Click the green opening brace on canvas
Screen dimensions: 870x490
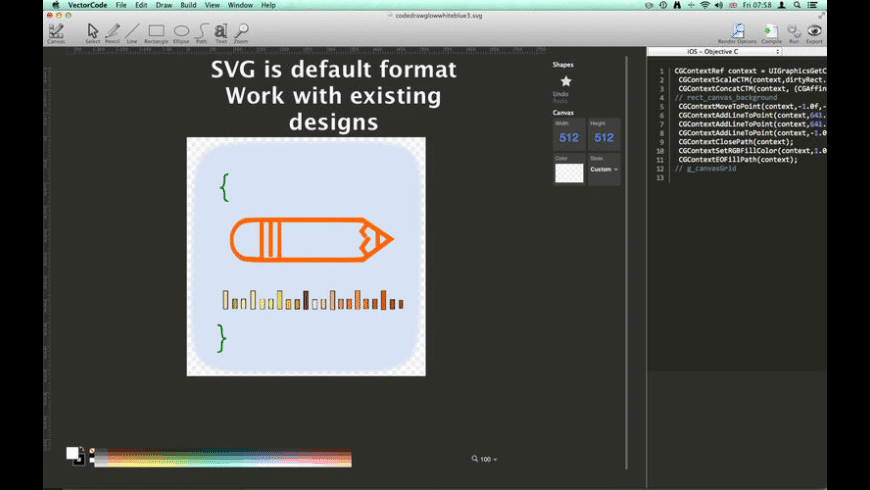(224, 187)
